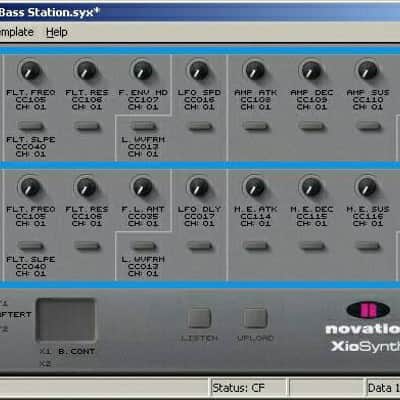The image size is (400, 400).
Task: Toggle the FLT. SLPE button in upper bank
Action: tap(31, 126)
